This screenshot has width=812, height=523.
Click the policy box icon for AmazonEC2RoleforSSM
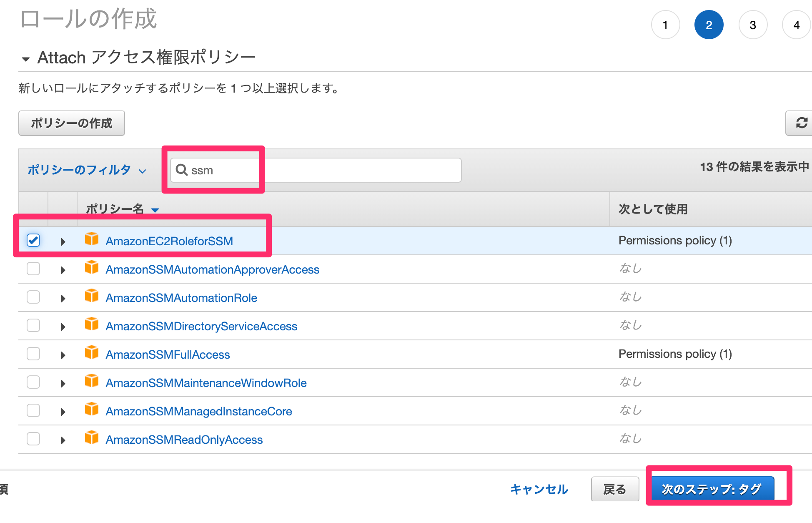92,239
